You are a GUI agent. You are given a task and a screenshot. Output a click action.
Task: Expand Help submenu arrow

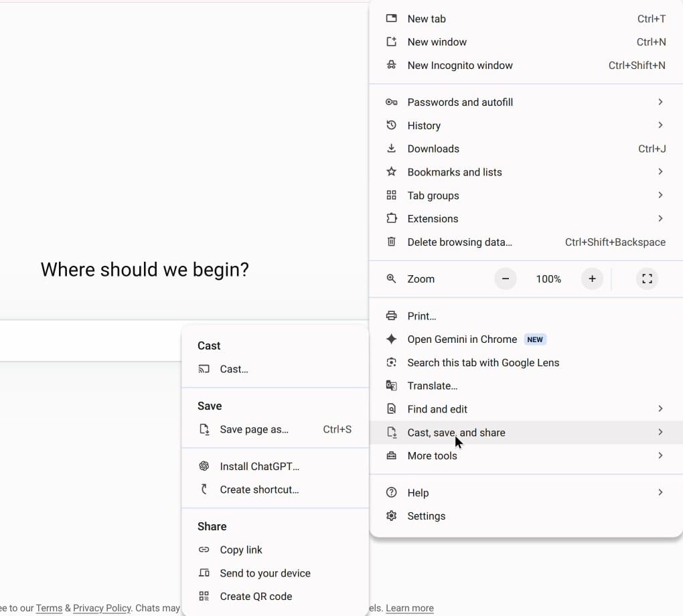(x=660, y=492)
